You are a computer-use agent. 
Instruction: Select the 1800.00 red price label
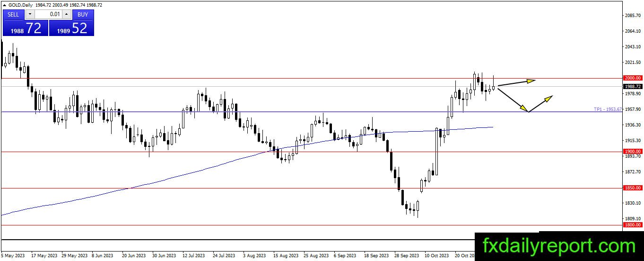pos(633,225)
